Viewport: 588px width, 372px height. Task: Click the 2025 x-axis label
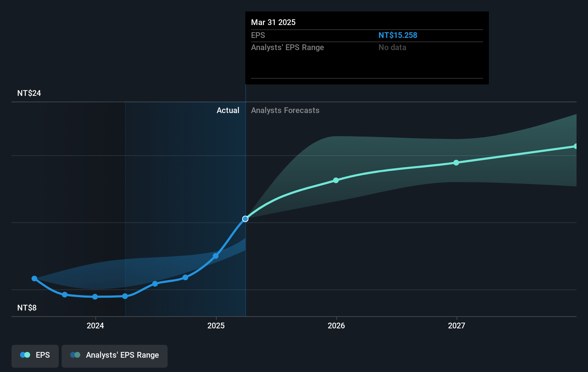coord(216,325)
